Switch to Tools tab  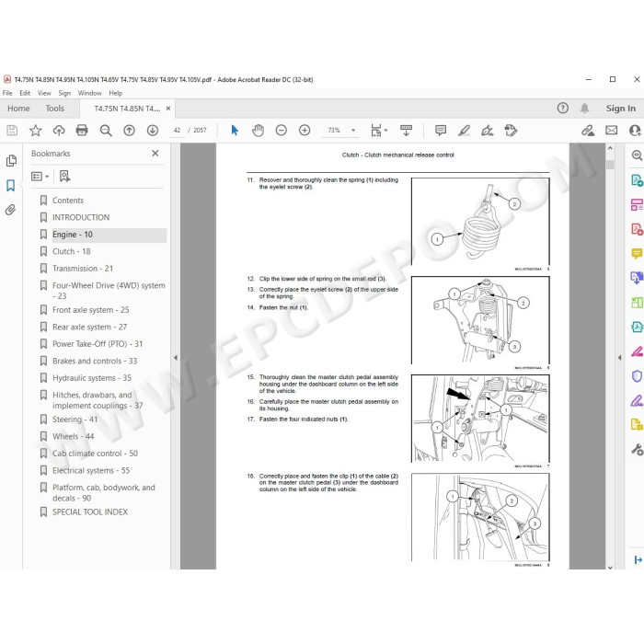[54, 109]
